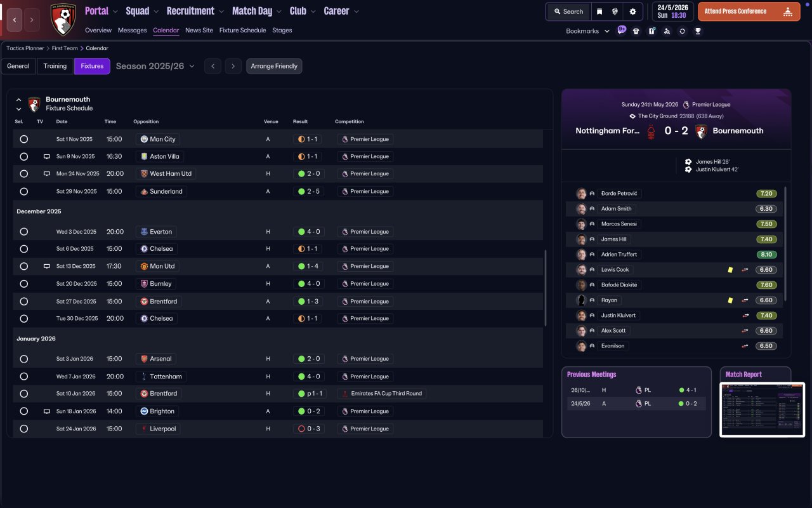Open the globe icon in the top bar
Image resolution: width=812 pixels, height=508 pixels.
coord(615,11)
